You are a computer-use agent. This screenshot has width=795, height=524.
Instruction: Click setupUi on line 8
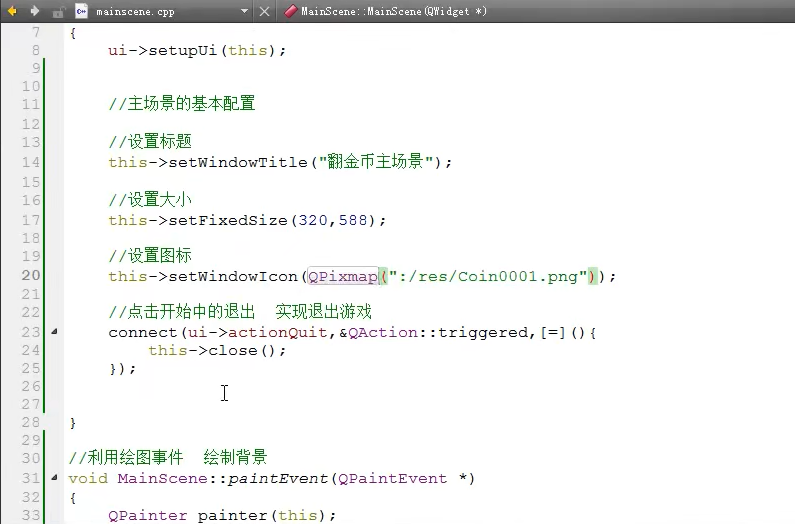(x=183, y=51)
